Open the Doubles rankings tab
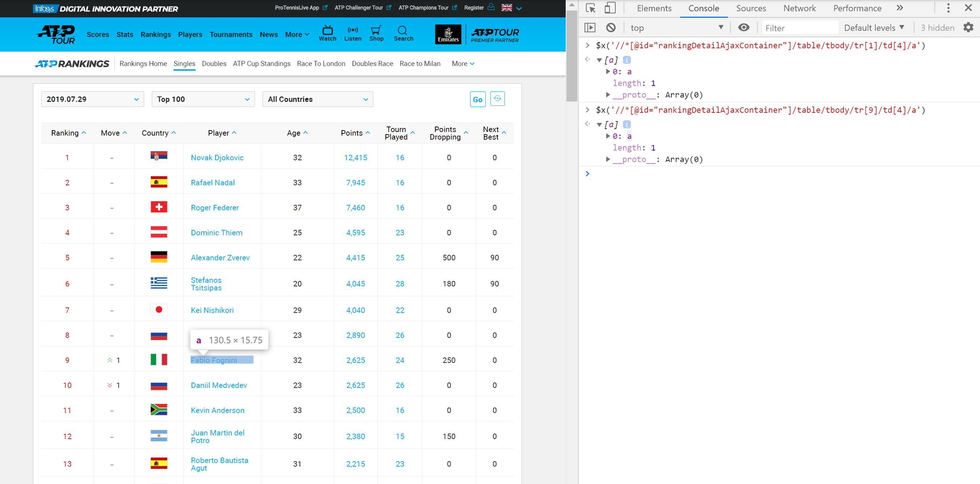This screenshot has width=980, height=484. click(214, 63)
